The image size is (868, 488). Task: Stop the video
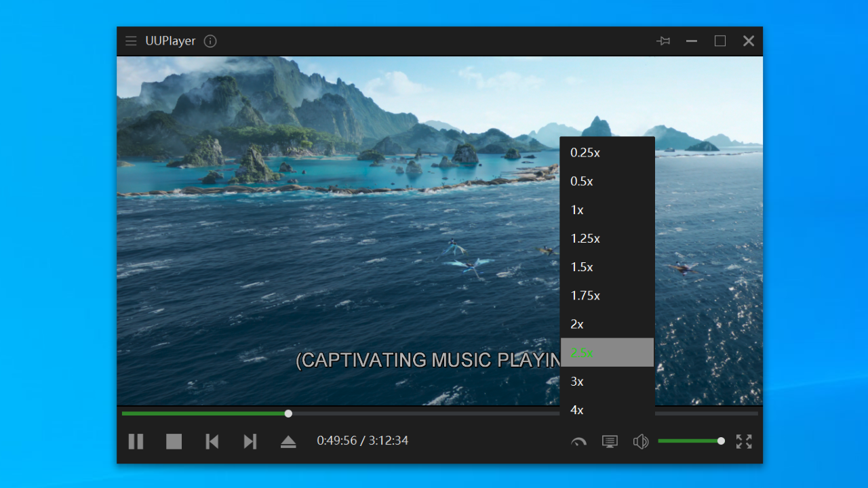(x=174, y=442)
